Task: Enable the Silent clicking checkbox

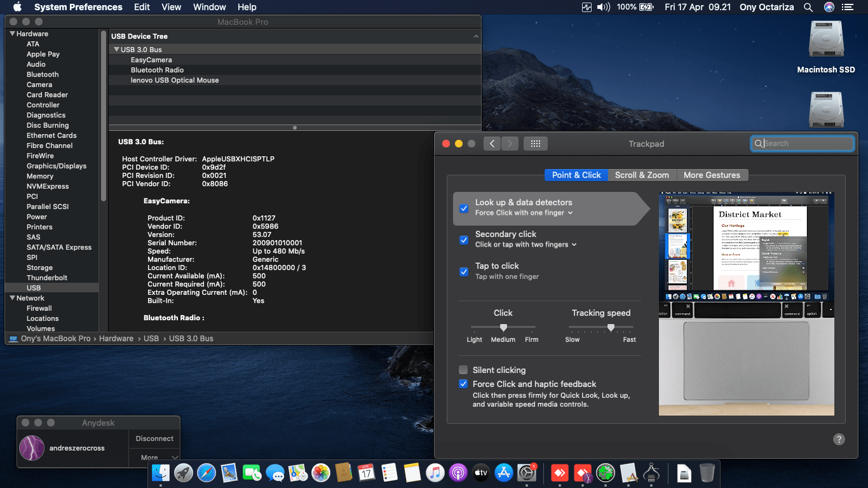Action: tap(464, 370)
